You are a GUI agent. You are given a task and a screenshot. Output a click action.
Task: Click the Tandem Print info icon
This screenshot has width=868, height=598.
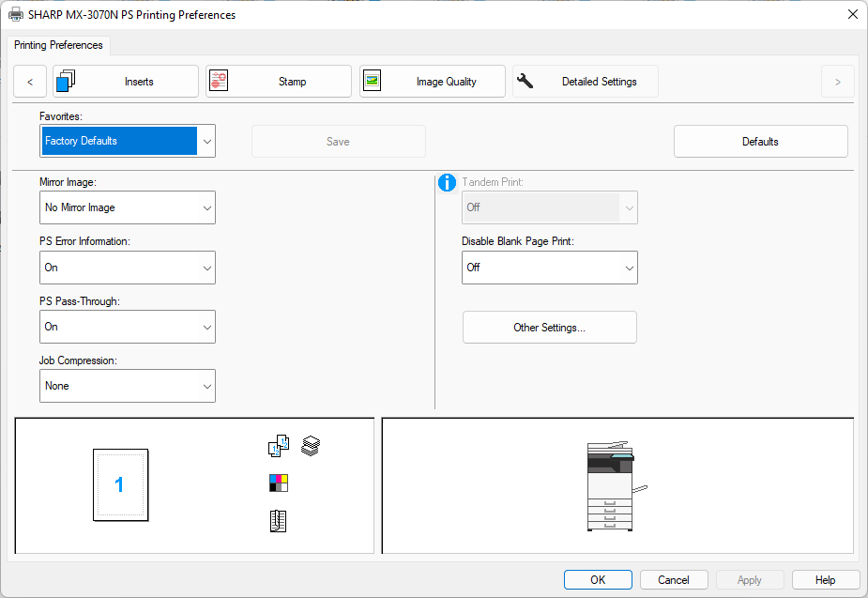click(448, 183)
